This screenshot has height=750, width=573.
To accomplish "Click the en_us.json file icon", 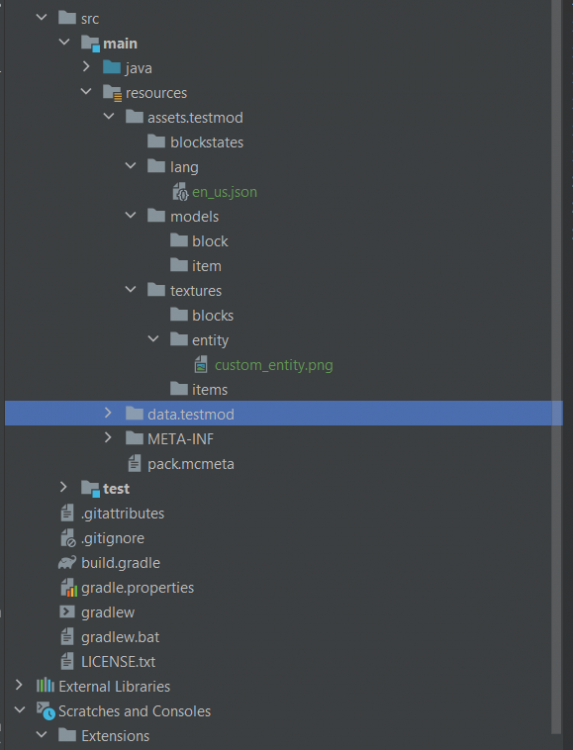I will click(x=180, y=192).
